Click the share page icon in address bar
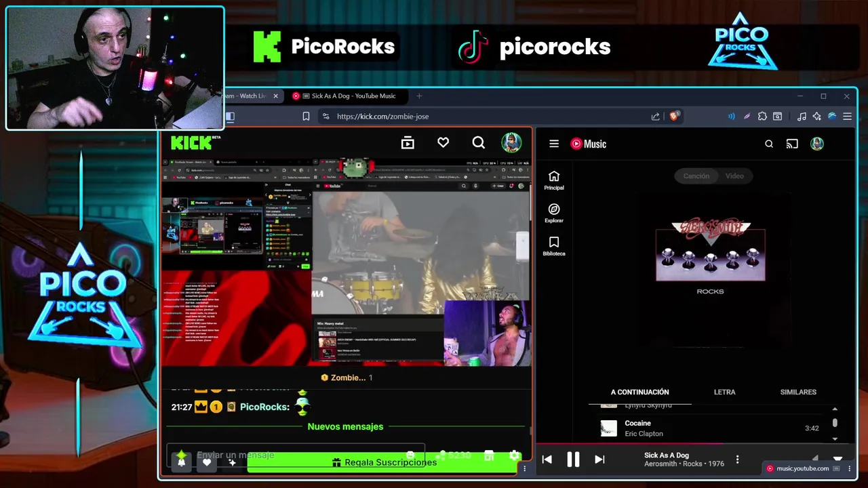Viewport: 868px width, 488px height. click(x=655, y=117)
